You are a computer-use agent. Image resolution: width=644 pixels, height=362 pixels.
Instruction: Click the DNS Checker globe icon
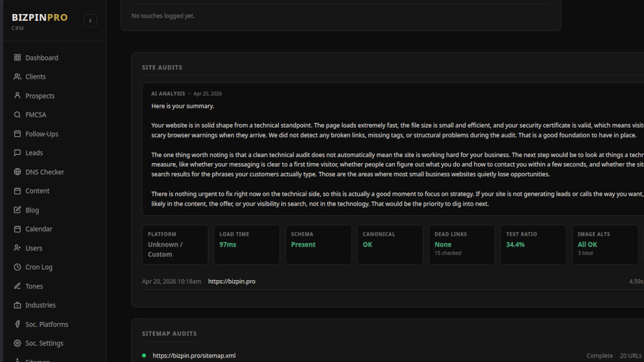pos(17,172)
